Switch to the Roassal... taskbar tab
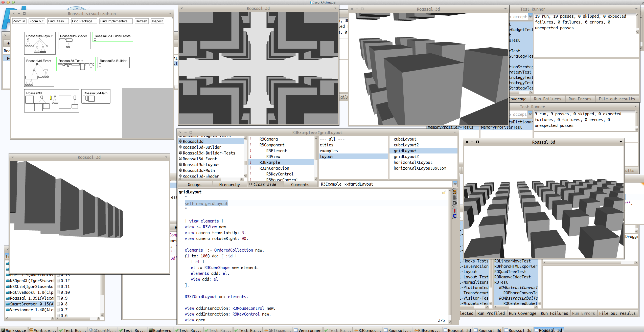Image resolution: width=644 pixels, height=332 pixels. [397, 330]
